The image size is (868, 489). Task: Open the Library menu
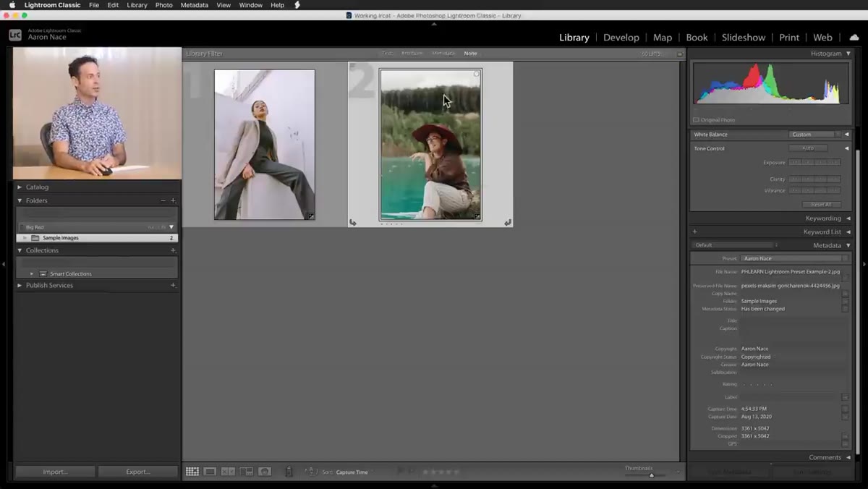pos(137,5)
